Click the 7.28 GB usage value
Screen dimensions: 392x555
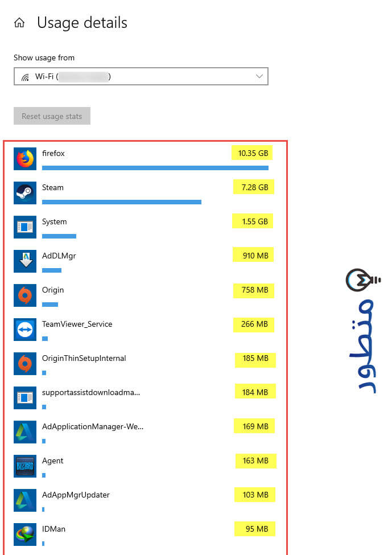click(254, 187)
